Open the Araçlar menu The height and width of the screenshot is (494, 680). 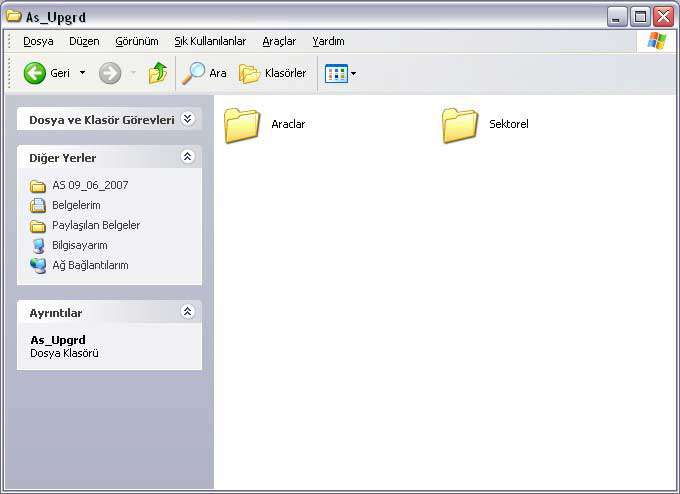coord(279,41)
